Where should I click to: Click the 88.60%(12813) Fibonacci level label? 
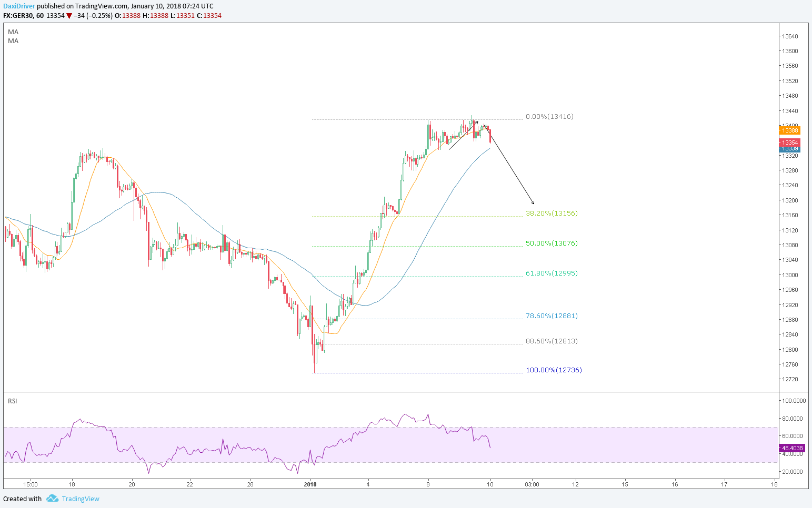pyautogui.click(x=552, y=341)
